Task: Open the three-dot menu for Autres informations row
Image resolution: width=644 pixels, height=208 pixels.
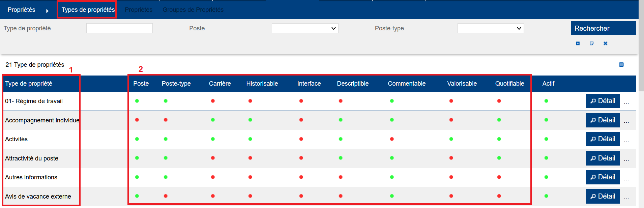Action: 626,178
